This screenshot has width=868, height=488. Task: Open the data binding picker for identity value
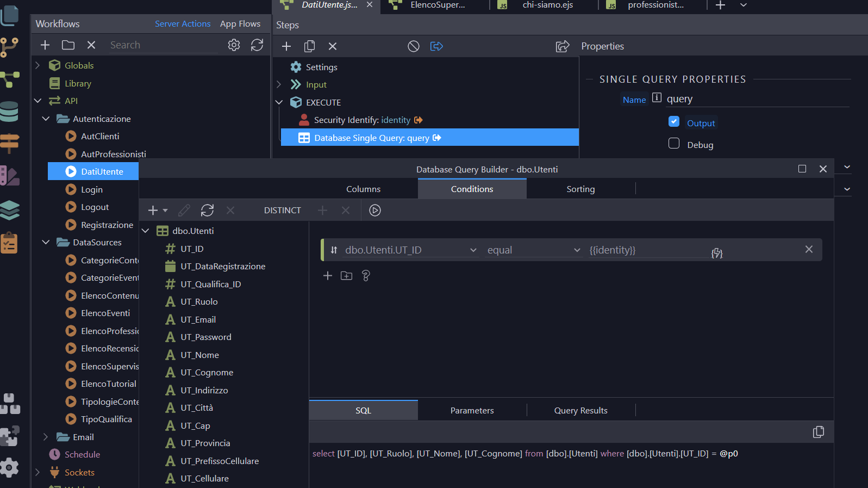(717, 253)
